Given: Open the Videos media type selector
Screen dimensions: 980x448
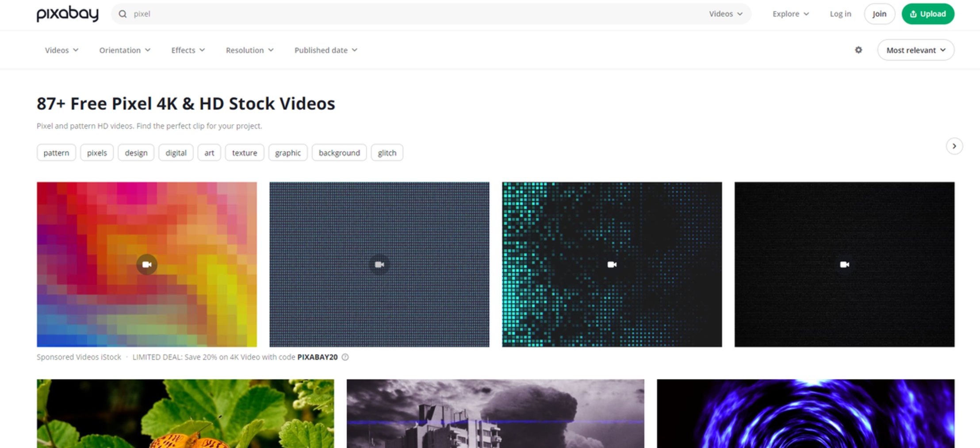Looking at the screenshot, I should [x=724, y=14].
